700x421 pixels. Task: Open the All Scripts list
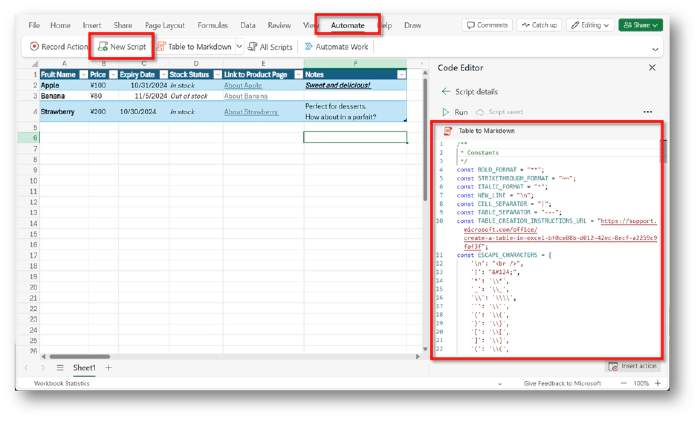269,46
